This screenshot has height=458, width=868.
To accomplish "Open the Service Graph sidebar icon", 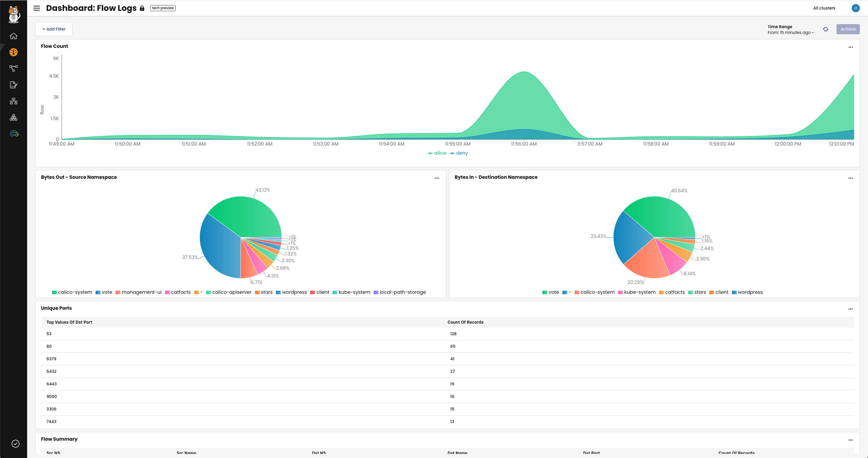I will (x=14, y=69).
